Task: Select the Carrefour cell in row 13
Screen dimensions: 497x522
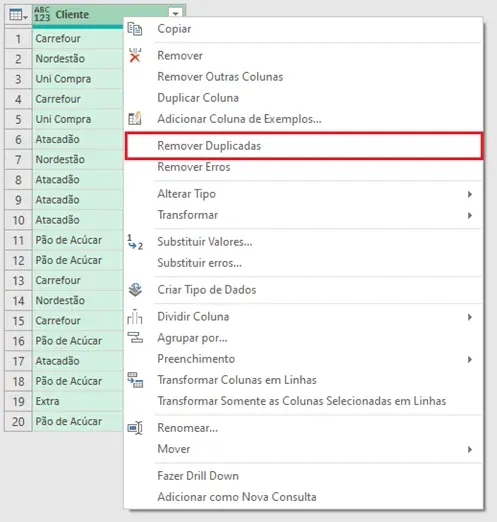Action: [78, 281]
